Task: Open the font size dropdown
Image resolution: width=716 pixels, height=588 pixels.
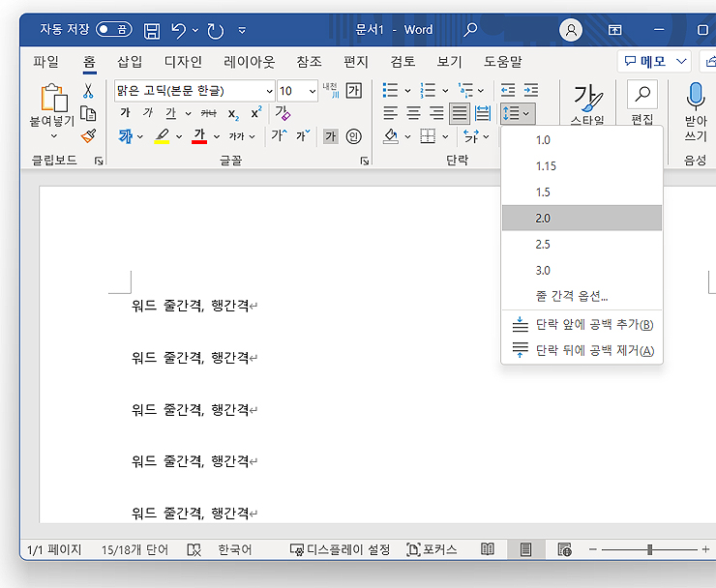Action: point(313,91)
